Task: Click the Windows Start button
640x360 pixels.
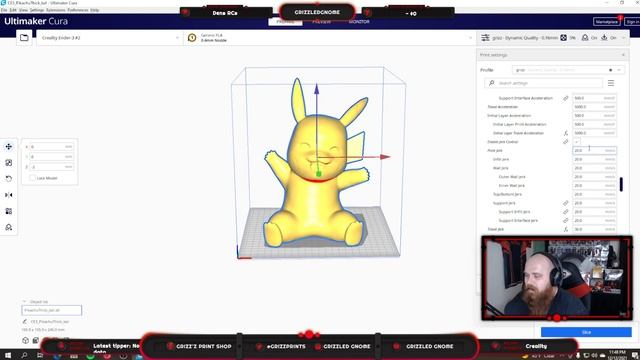Action: [x=8, y=356]
